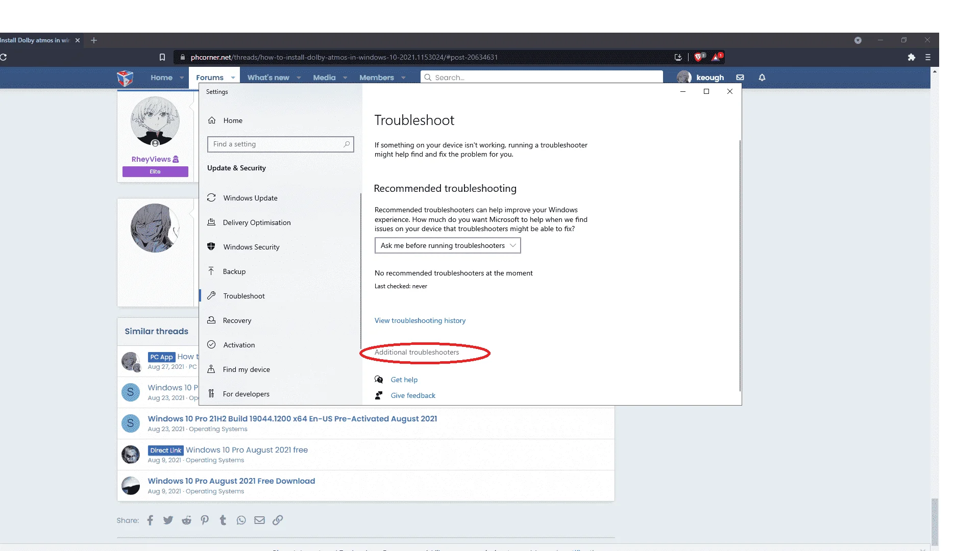Image resolution: width=980 pixels, height=551 pixels.
Task: Open the browser extensions puzzle icon
Action: 912,57
